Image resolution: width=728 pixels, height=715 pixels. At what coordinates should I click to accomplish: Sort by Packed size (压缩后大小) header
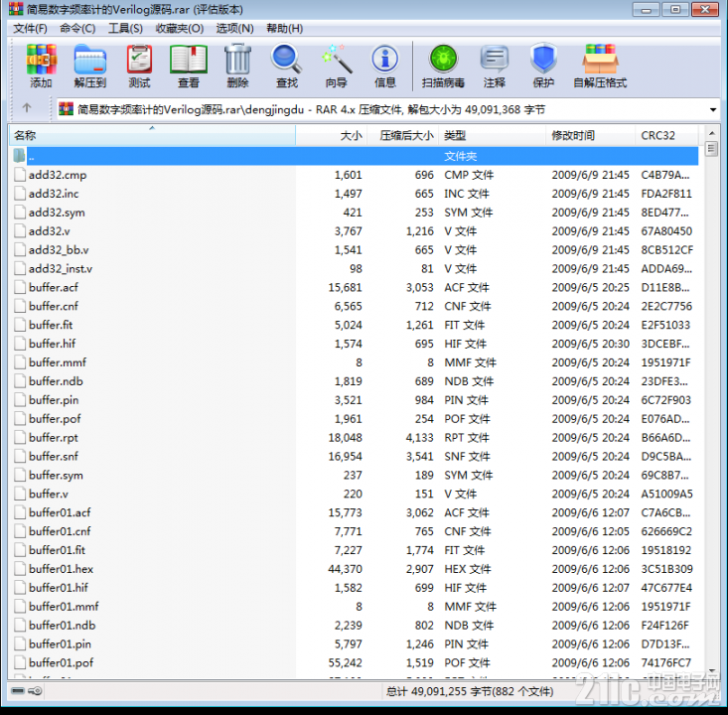point(403,135)
